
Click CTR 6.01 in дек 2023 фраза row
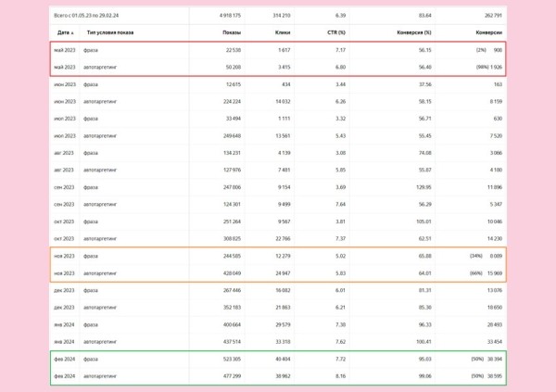pos(340,291)
